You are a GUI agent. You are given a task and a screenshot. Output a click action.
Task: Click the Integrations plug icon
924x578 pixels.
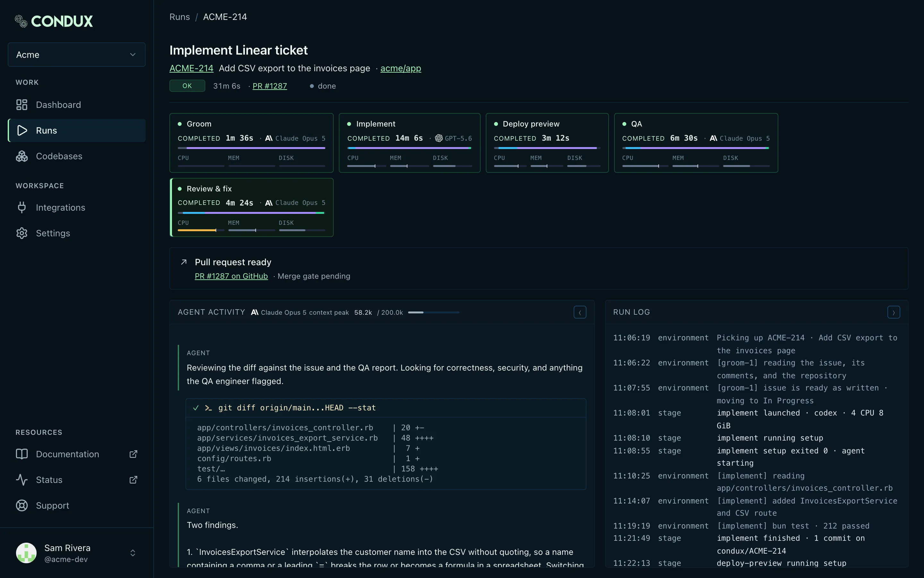22,207
